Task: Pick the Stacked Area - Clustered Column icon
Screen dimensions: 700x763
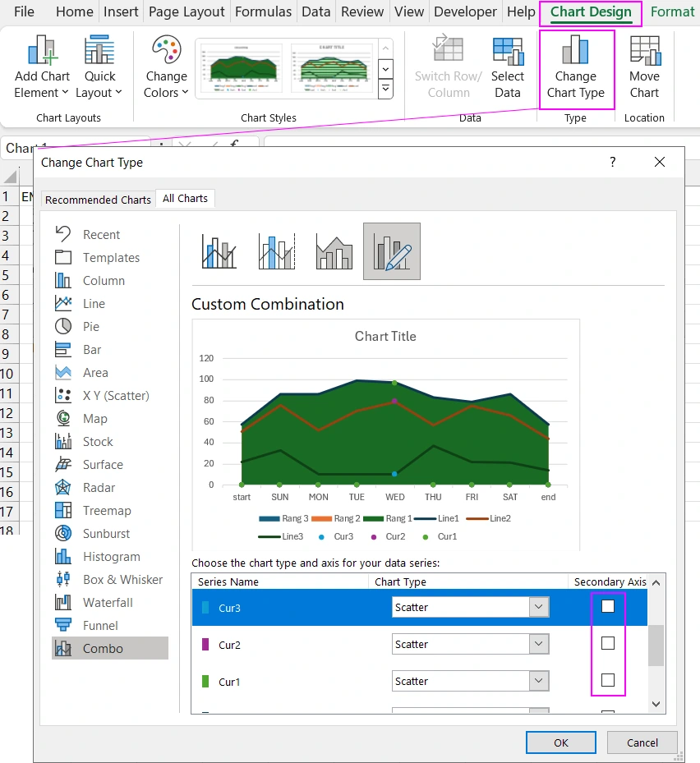Action: coord(334,251)
